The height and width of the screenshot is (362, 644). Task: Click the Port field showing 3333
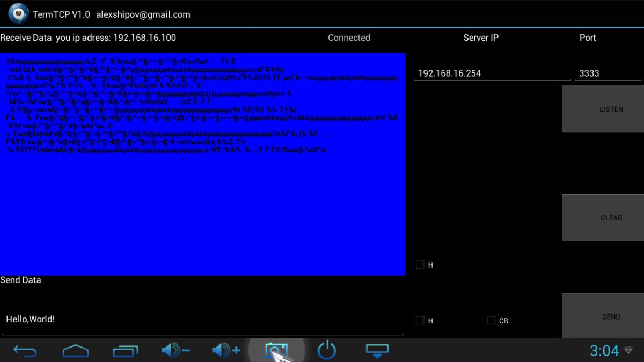tap(608, 73)
